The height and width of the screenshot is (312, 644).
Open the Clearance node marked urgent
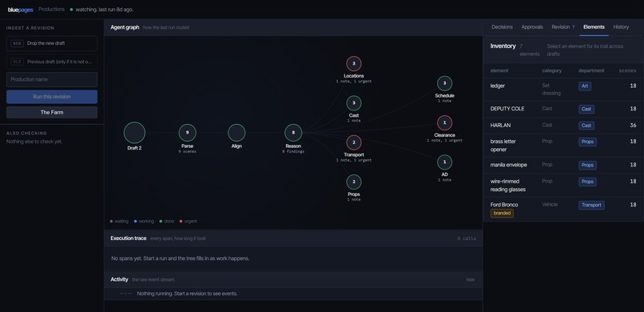coord(444,123)
